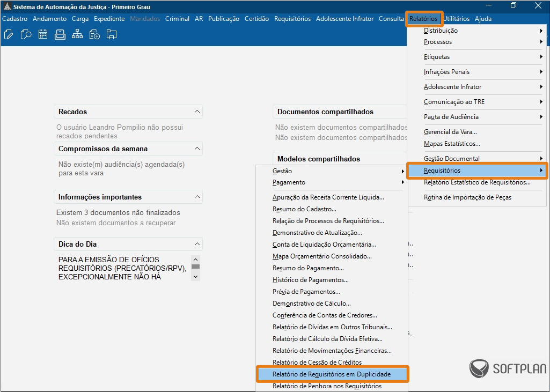
Task: Open the Publicação menu
Action: coord(224,19)
